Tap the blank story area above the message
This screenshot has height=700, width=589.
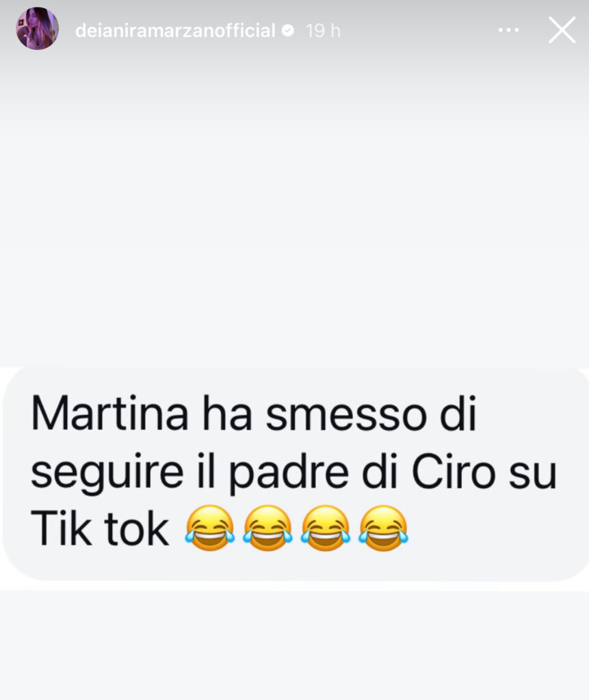coord(294,205)
